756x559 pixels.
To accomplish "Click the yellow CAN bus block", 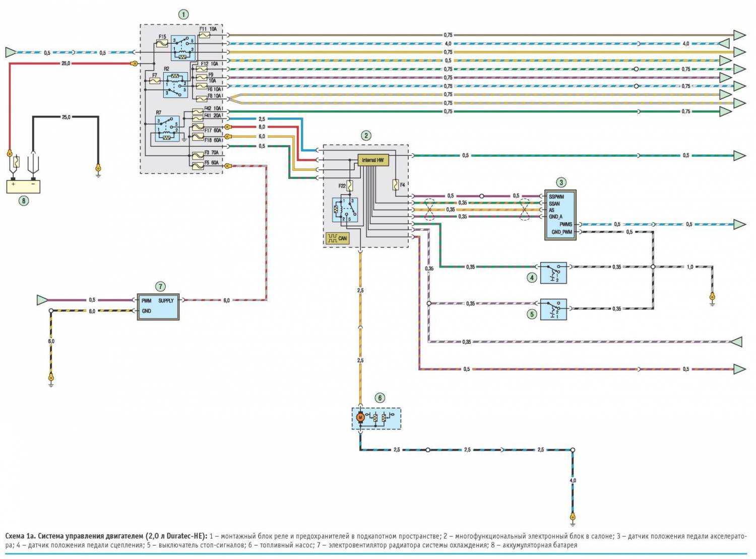I will [x=337, y=238].
